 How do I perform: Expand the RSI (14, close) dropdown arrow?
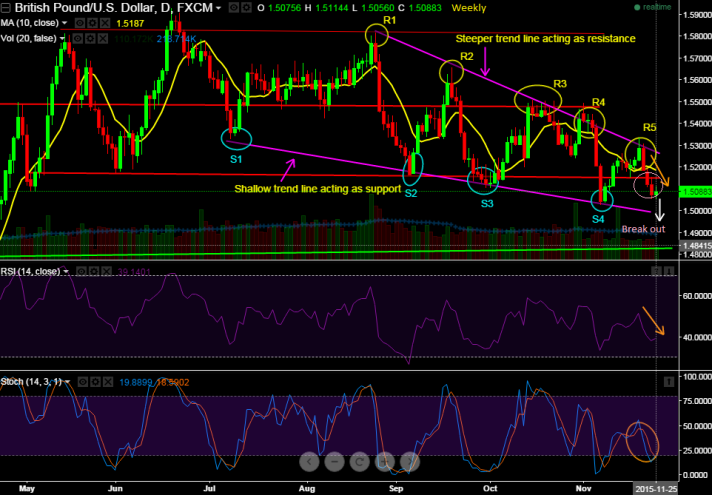[66, 272]
